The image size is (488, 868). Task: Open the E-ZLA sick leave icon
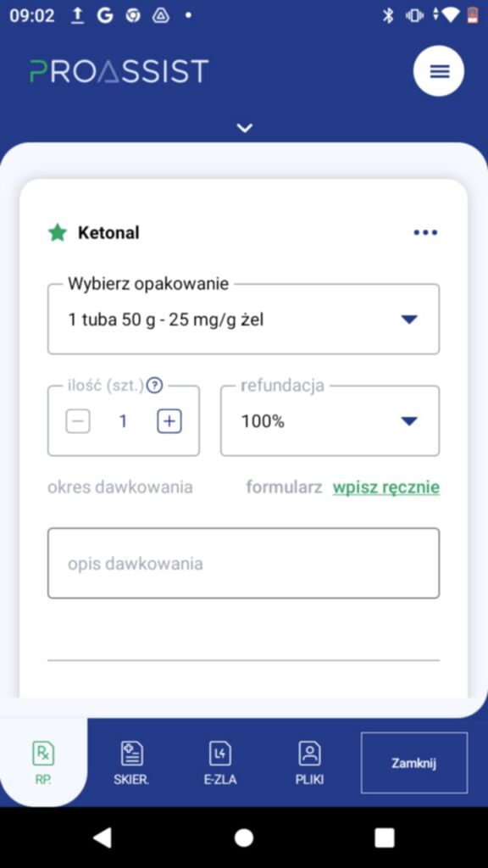pyautogui.click(x=220, y=764)
